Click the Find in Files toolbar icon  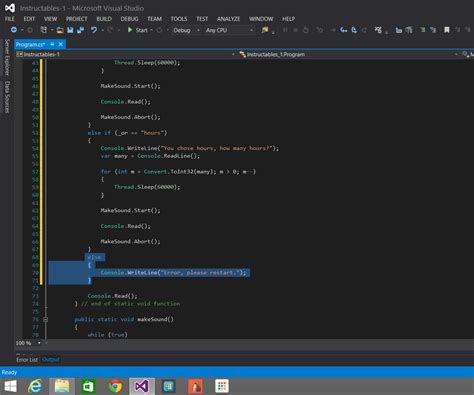tap(265, 30)
